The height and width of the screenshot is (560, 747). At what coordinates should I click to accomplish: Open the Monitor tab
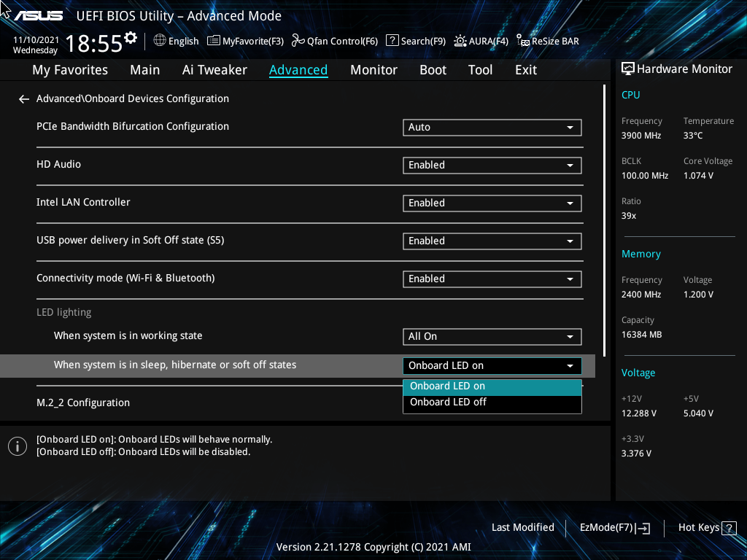tap(374, 70)
